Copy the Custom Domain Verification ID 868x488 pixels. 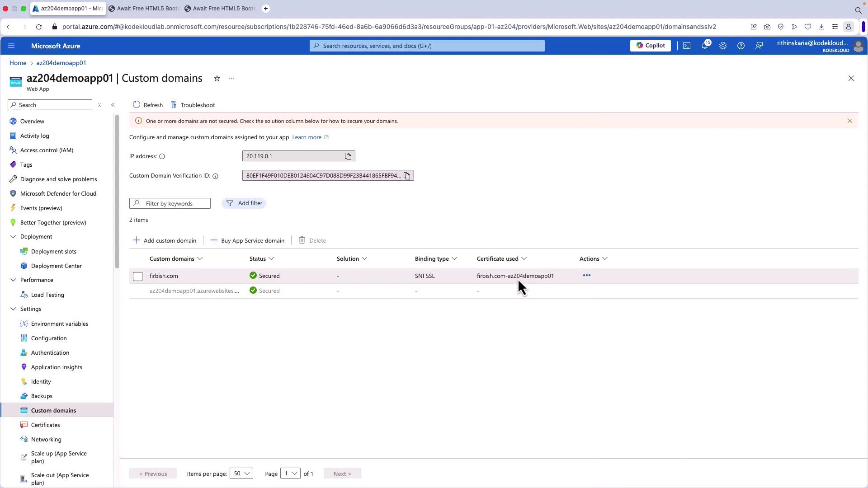[407, 176]
